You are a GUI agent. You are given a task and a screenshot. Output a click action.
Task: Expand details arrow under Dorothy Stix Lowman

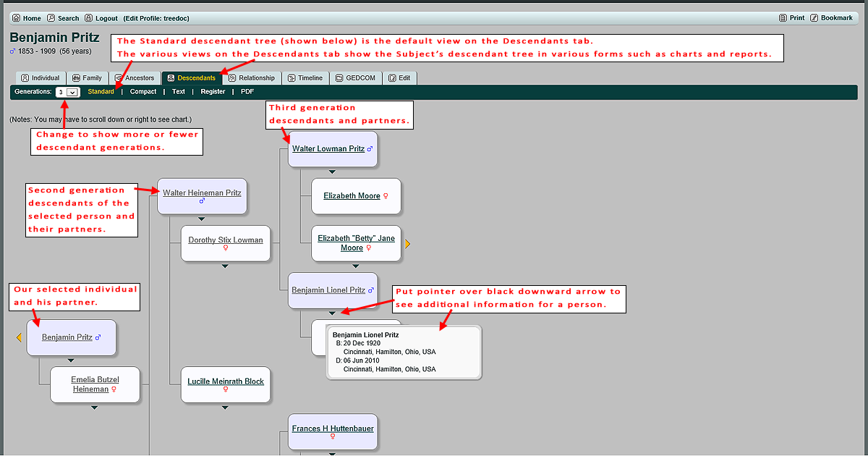tap(225, 266)
